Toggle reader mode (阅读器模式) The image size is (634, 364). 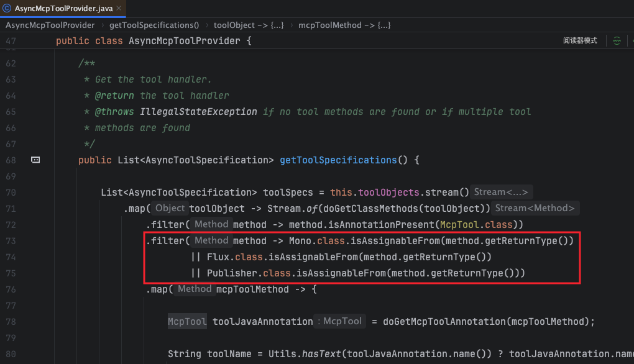point(580,41)
